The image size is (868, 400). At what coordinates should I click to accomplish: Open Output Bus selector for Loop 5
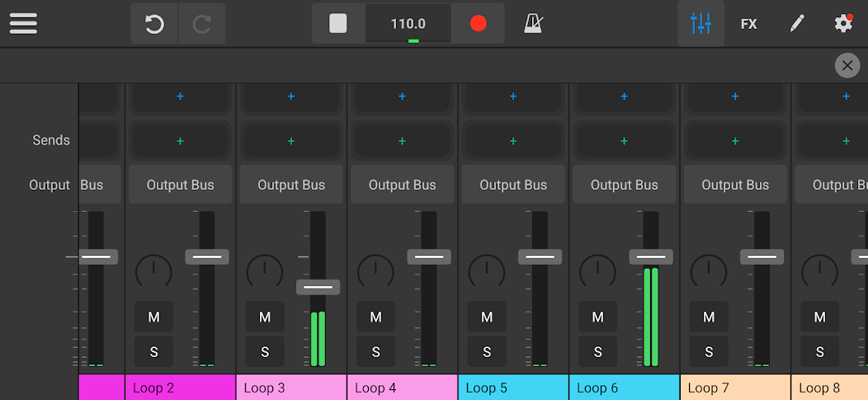[513, 184]
